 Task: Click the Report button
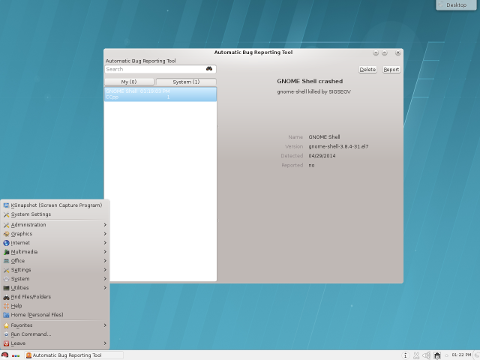coord(391,69)
